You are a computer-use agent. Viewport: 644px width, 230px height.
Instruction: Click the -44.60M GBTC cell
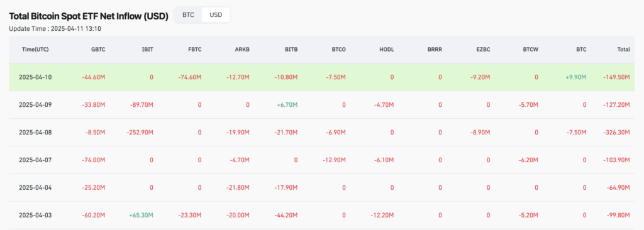pos(94,77)
